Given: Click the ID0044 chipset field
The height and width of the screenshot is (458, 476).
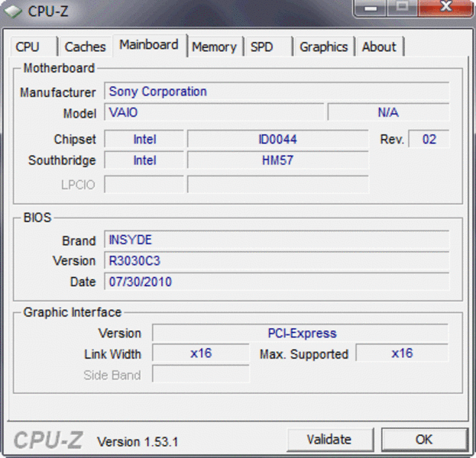Looking at the screenshot, I should 278,139.
